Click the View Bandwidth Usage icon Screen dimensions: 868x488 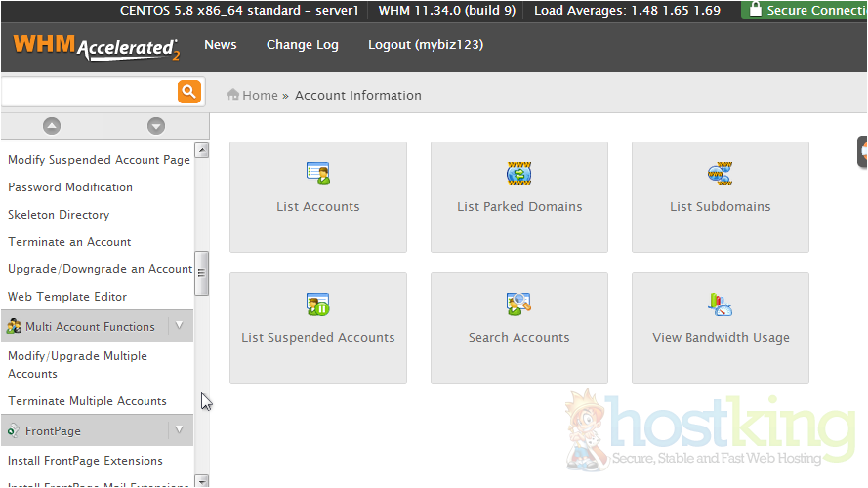tap(720, 305)
